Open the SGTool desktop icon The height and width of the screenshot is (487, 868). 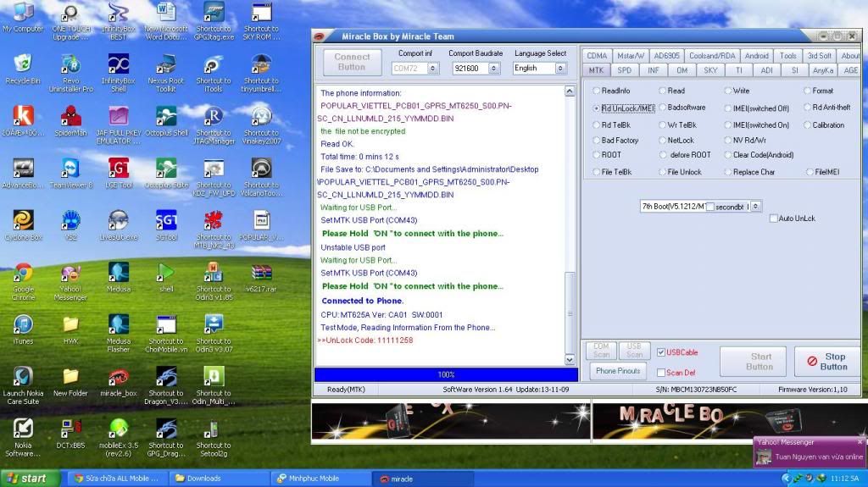166,226
